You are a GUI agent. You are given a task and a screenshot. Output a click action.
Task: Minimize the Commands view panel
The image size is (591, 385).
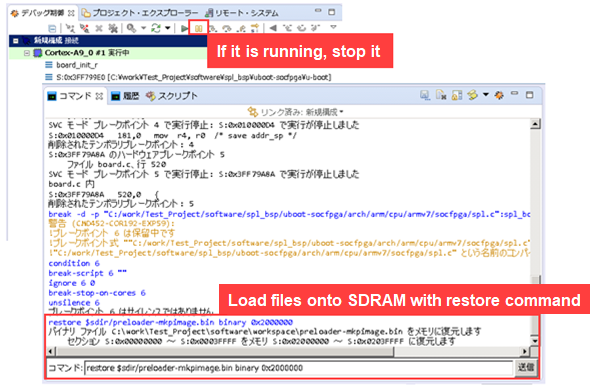click(514, 94)
